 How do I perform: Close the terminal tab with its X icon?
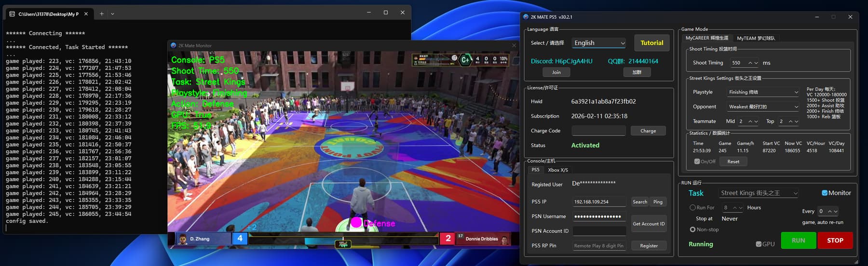(x=86, y=14)
